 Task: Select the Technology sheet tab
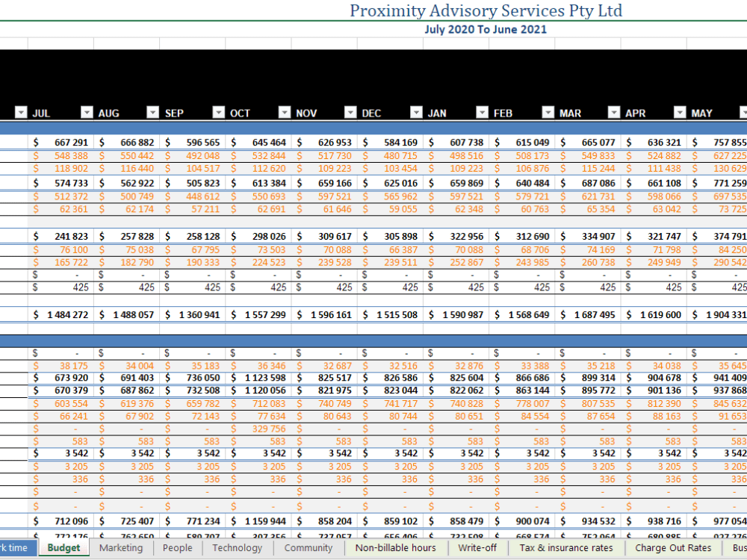click(x=237, y=547)
